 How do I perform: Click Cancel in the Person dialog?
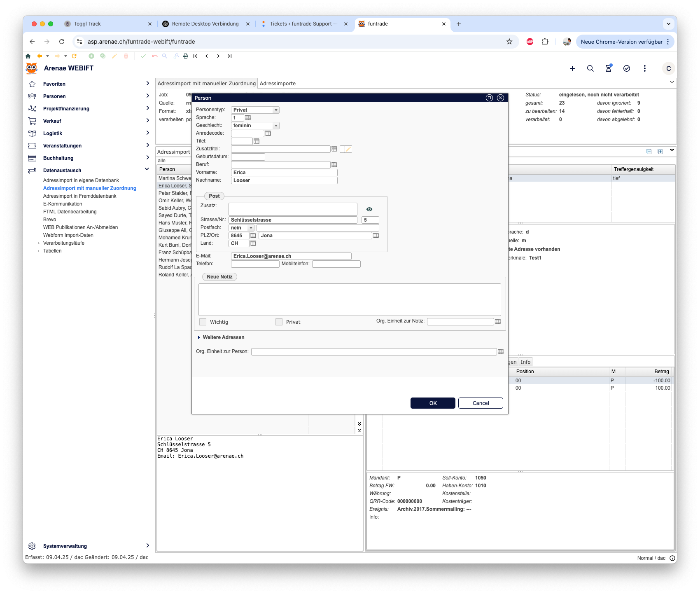point(481,403)
